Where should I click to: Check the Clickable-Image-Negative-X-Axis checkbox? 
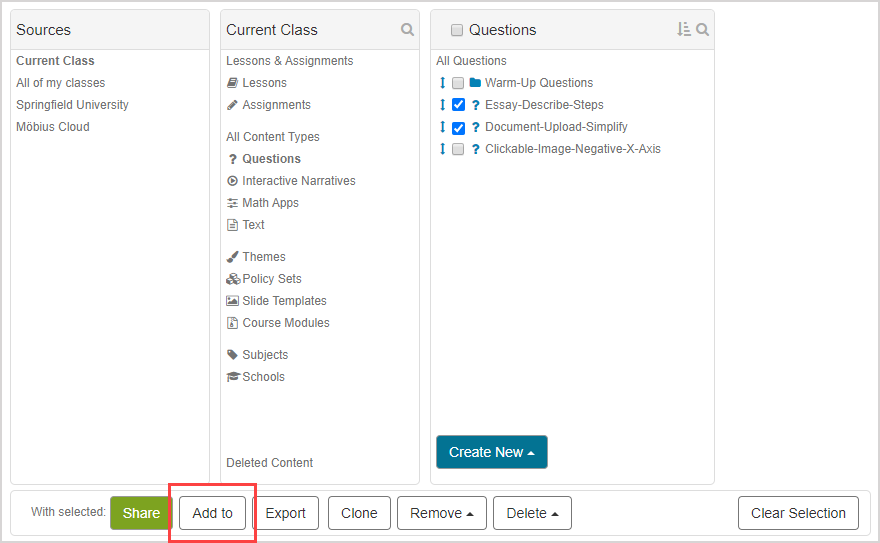click(x=458, y=149)
